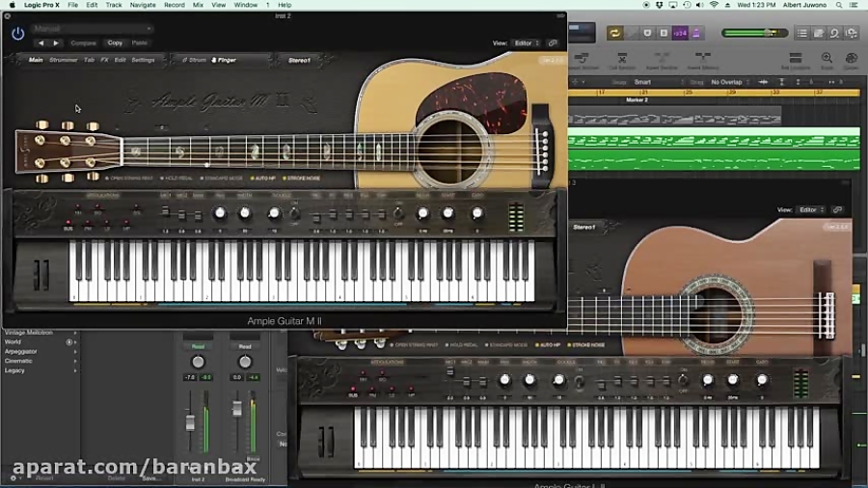Viewport: 868px width, 488px height.
Task: Open the Note Pads icon
Action: coord(819,33)
